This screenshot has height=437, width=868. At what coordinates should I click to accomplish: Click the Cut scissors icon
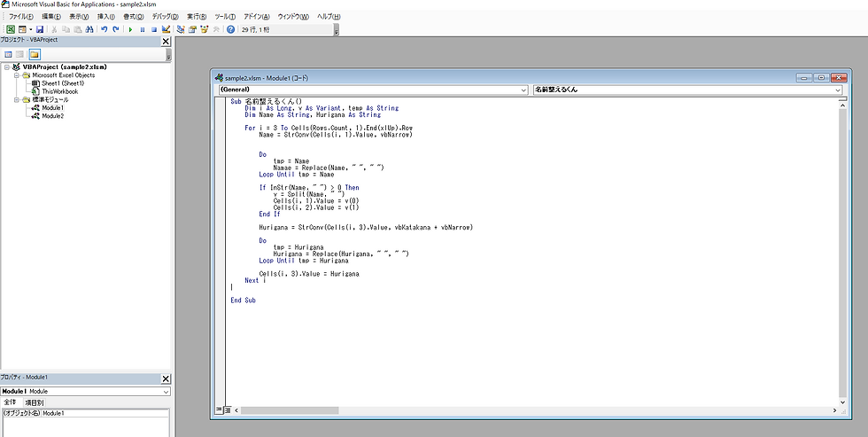(54, 29)
